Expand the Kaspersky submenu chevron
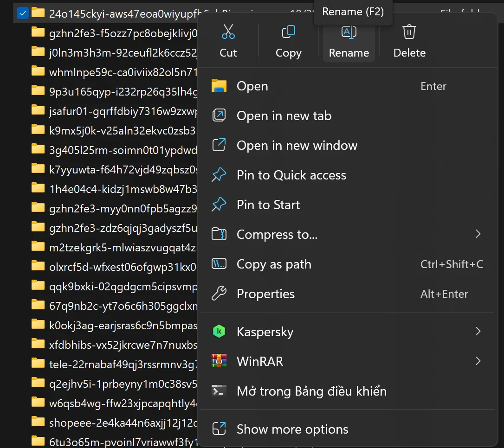Image resolution: width=504 pixels, height=448 pixels. point(478,332)
